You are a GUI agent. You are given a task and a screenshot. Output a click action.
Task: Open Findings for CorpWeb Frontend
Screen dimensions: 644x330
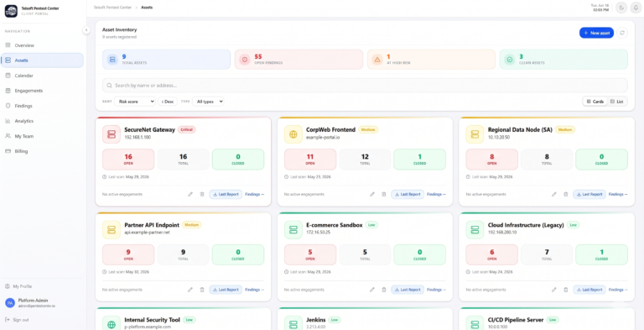tap(437, 194)
